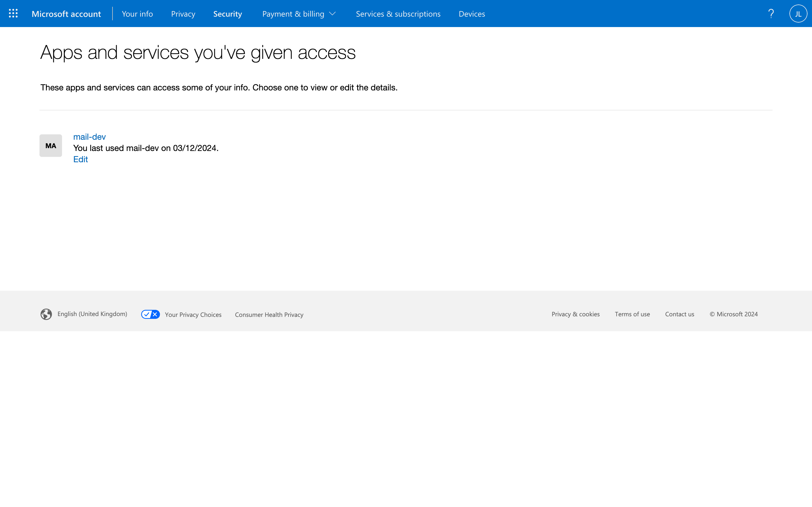
Task: Go to the Your info tab
Action: [x=137, y=14]
